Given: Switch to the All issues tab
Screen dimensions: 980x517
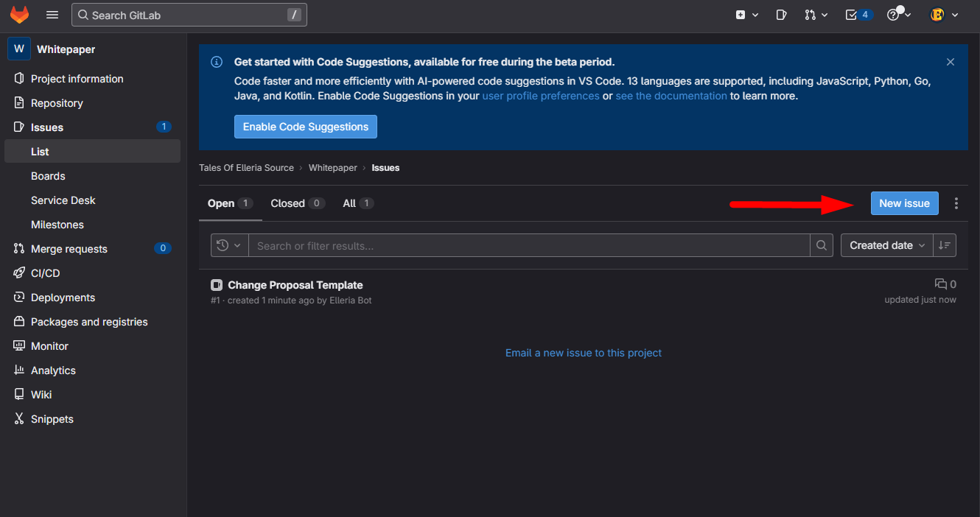Looking at the screenshot, I should (x=358, y=203).
